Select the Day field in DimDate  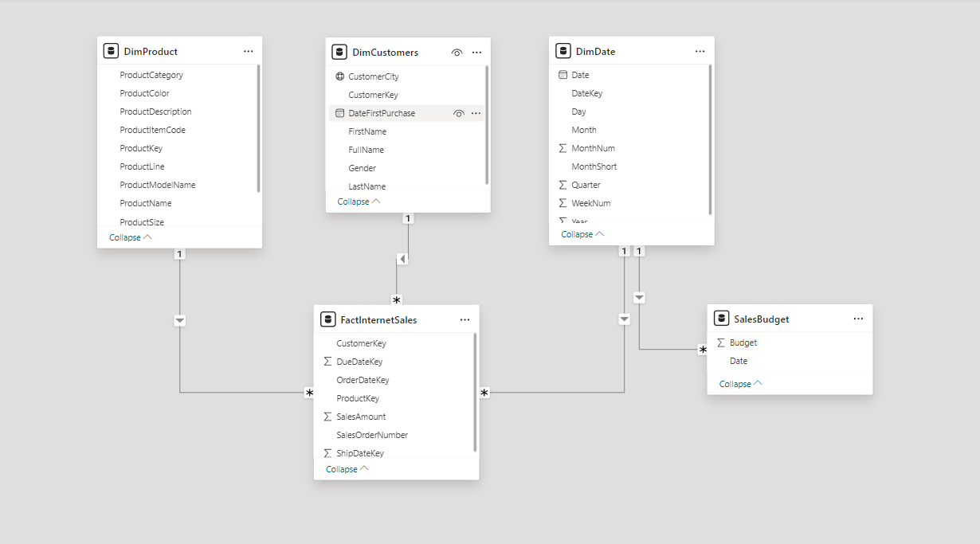(x=578, y=112)
